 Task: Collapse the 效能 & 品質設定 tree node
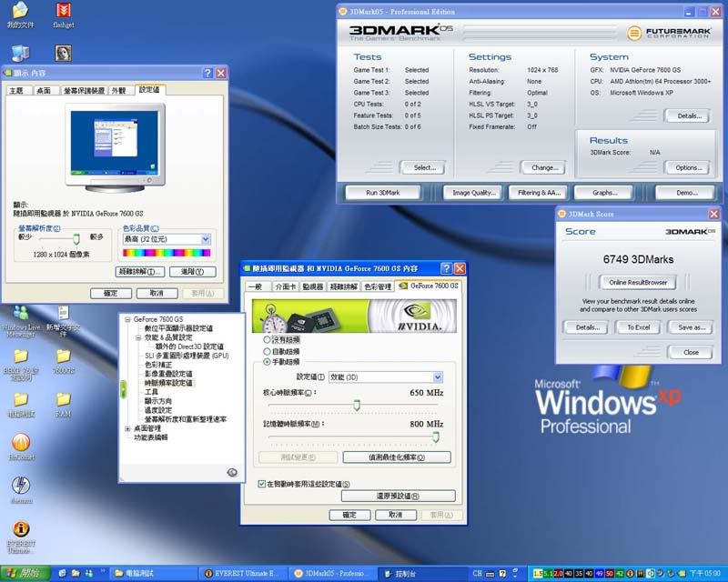138,337
